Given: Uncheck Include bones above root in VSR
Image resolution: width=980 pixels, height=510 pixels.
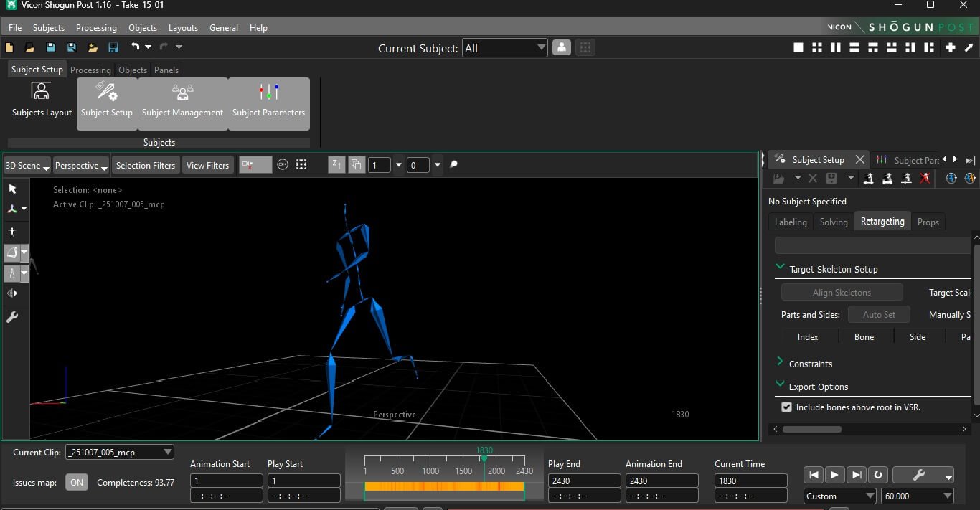Looking at the screenshot, I should point(787,407).
